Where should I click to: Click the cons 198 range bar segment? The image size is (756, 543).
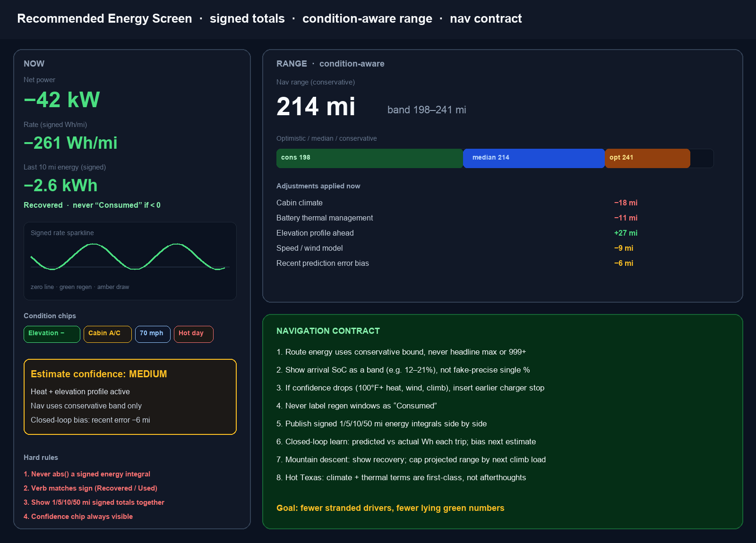[369, 158]
